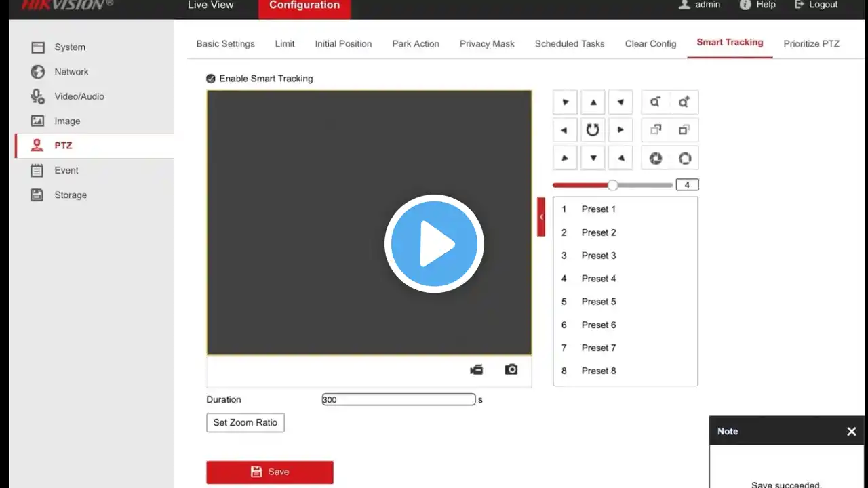
Task: Open the Prioritize PTZ tab
Action: [812, 44]
